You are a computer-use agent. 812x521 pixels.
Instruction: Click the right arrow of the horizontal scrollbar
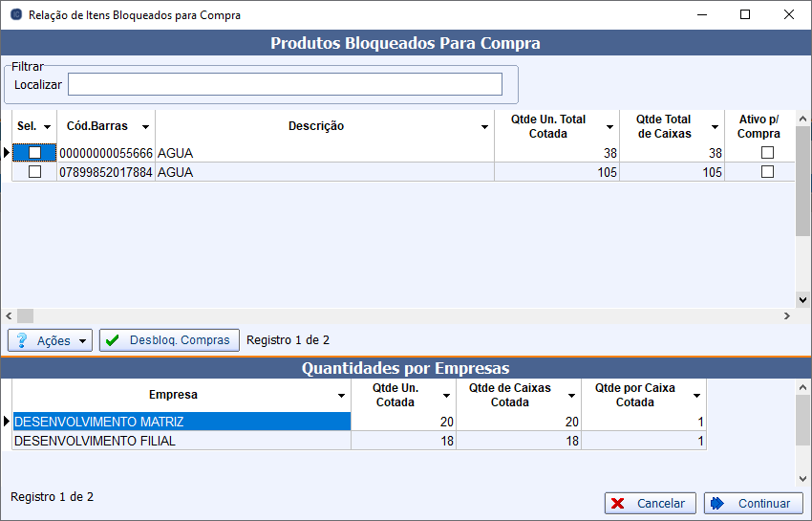tap(787, 315)
